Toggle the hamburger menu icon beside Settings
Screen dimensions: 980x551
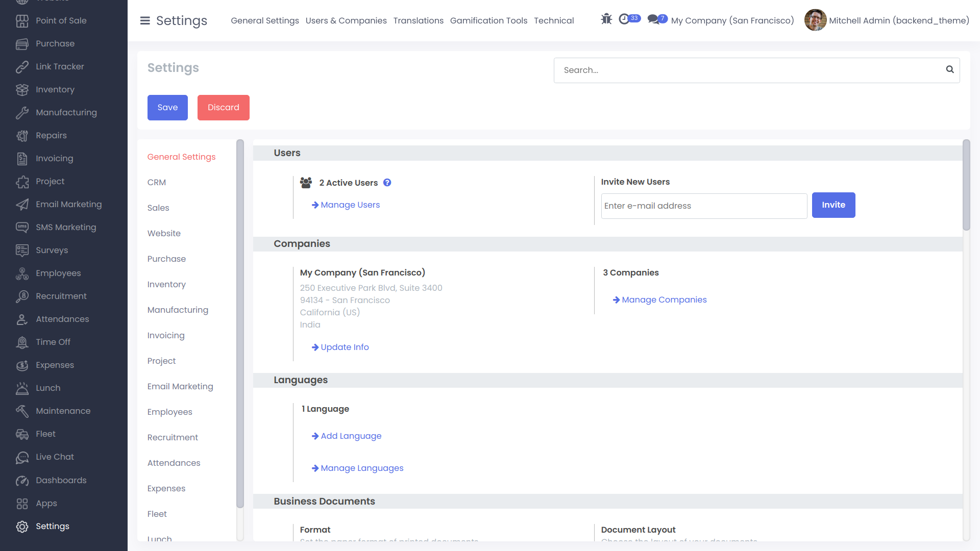tap(145, 21)
